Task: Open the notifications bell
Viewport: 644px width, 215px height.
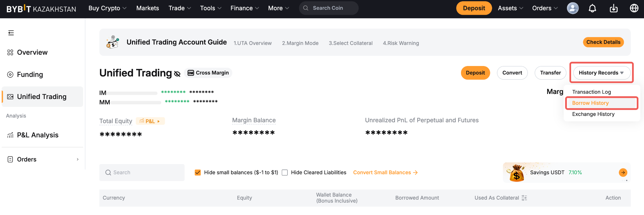Action: click(592, 8)
